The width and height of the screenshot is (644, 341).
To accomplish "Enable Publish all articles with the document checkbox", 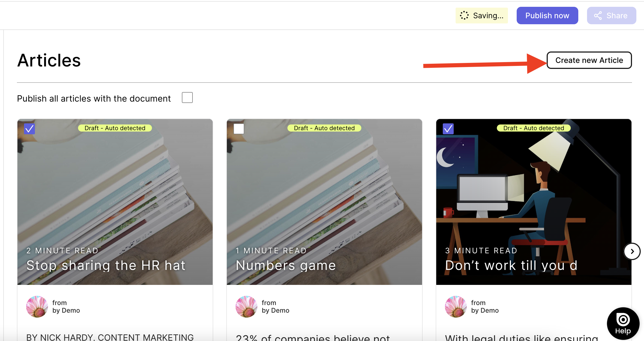I will [x=187, y=98].
